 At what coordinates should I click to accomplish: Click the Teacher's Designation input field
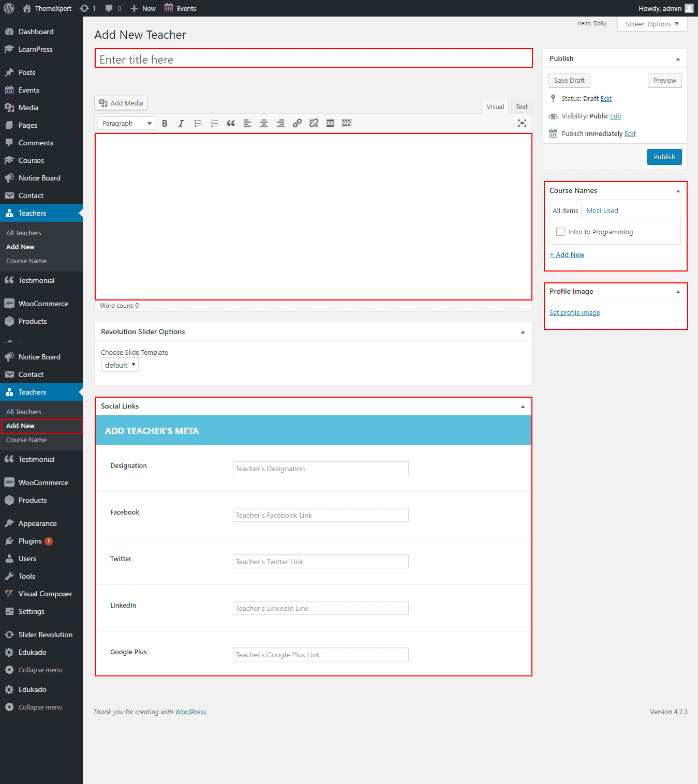pyautogui.click(x=320, y=469)
